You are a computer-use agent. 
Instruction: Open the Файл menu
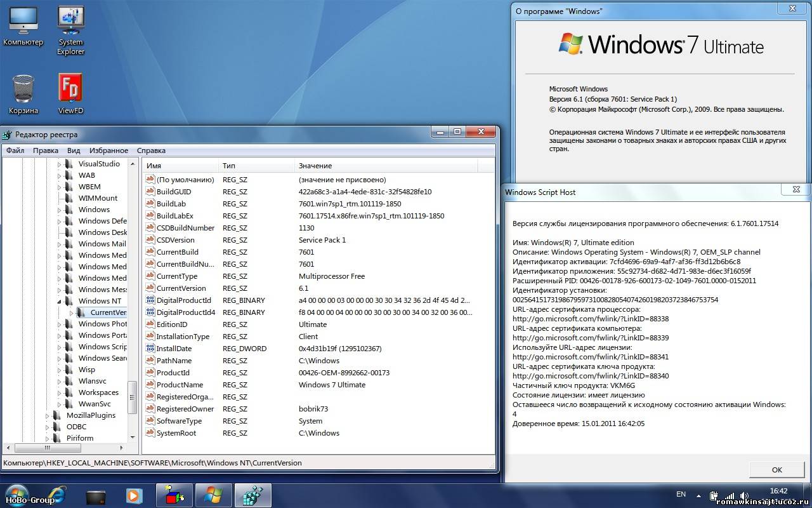(x=16, y=150)
